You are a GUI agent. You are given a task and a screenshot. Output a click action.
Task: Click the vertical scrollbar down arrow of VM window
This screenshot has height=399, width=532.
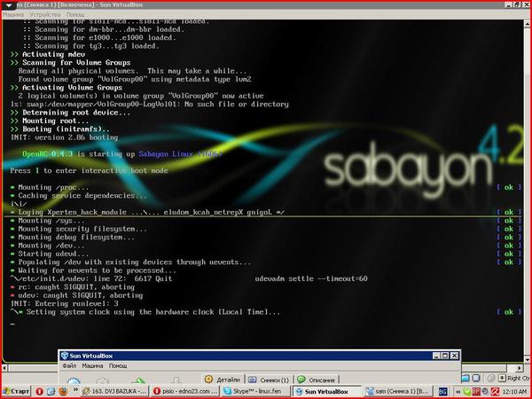click(x=528, y=359)
